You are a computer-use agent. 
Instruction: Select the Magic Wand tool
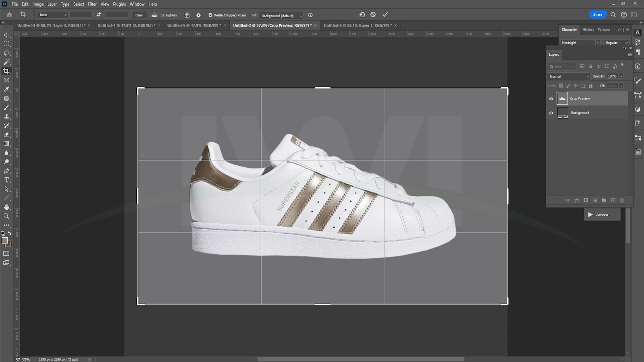click(x=6, y=62)
